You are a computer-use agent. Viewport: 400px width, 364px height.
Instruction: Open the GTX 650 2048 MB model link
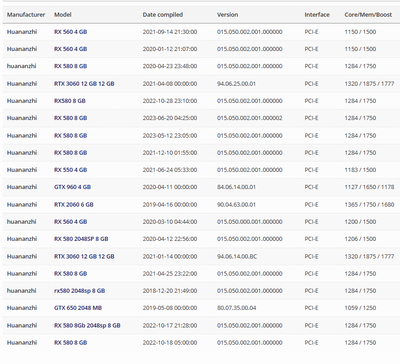click(78, 308)
